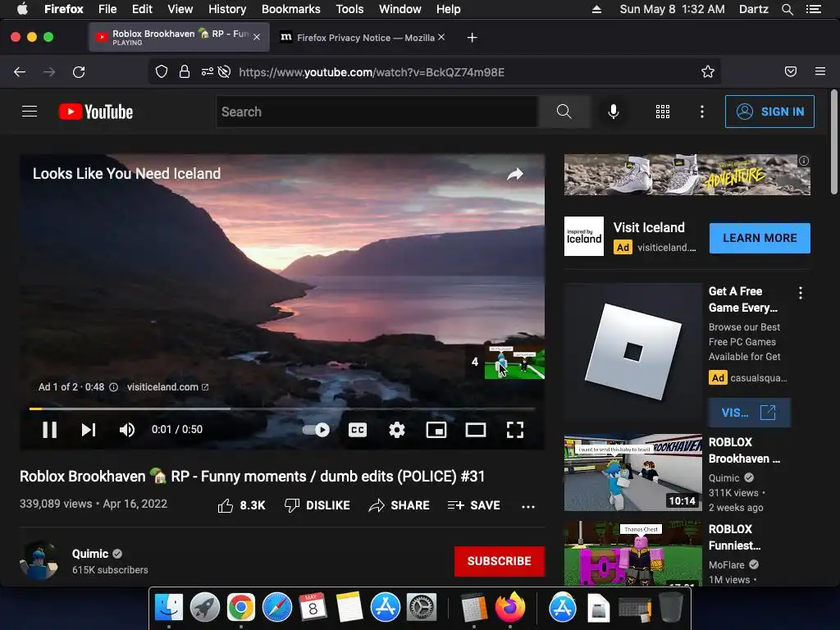Click the DISLIKE button
The width and height of the screenshot is (840, 630).
(317, 505)
